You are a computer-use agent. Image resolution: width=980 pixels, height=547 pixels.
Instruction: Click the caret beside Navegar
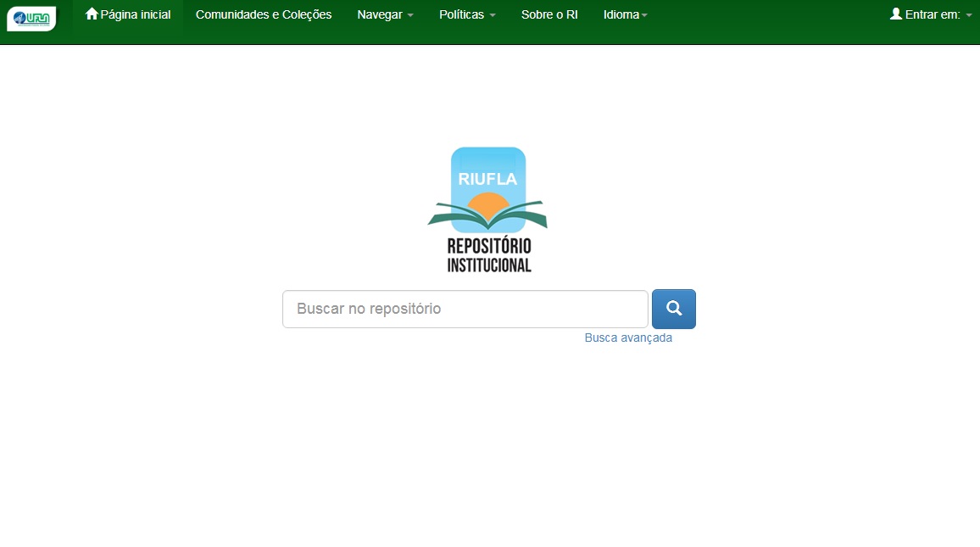tap(410, 15)
